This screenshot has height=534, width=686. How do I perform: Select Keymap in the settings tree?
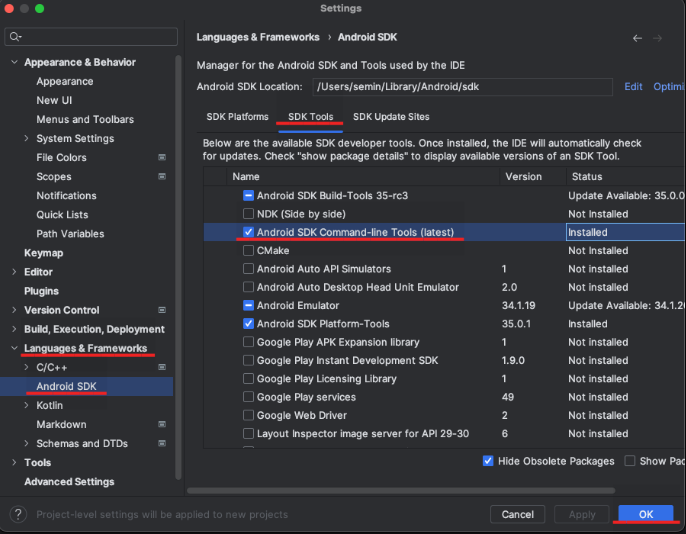coord(44,253)
